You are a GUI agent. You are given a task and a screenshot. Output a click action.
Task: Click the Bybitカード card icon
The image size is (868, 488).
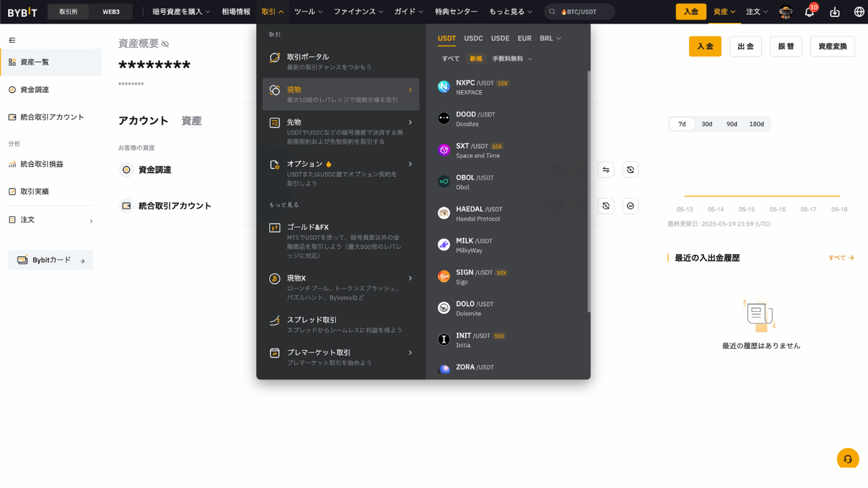(22, 260)
